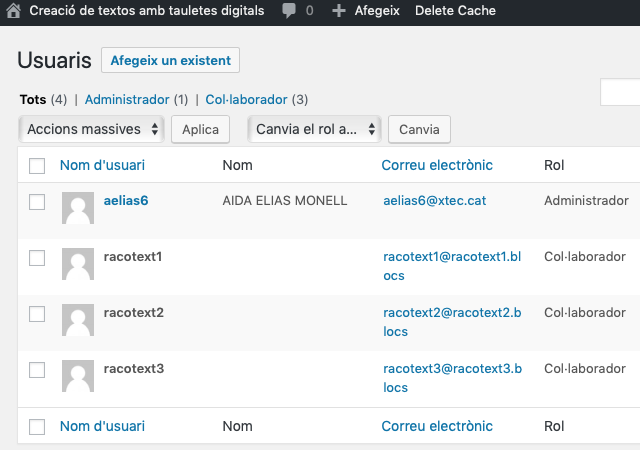The width and height of the screenshot is (640, 450).
Task: Click the site home icon in admin bar
Action: tap(13, 11)
